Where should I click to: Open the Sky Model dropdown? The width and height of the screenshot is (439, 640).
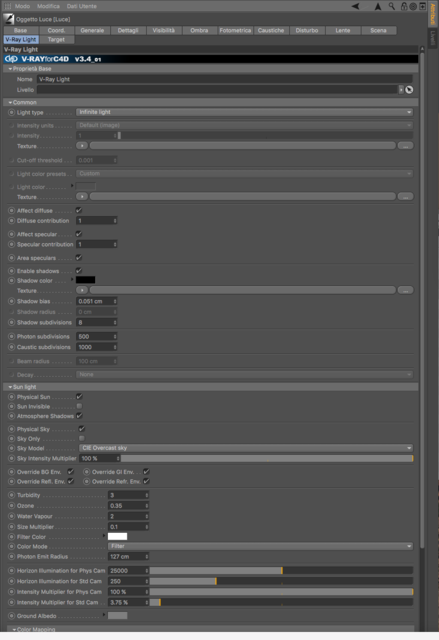246,448
